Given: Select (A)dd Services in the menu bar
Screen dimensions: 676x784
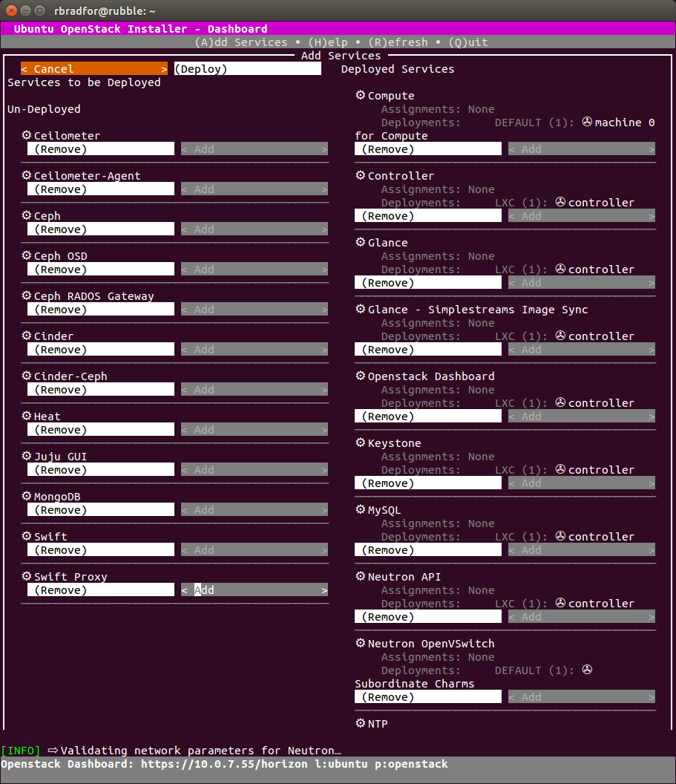Looking at the screenshot, I should tap(241, 42).
